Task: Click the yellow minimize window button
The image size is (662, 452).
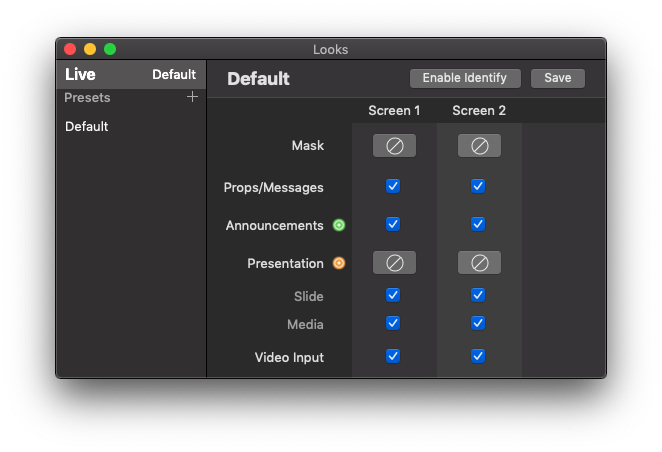Action: tap(90, 49)
